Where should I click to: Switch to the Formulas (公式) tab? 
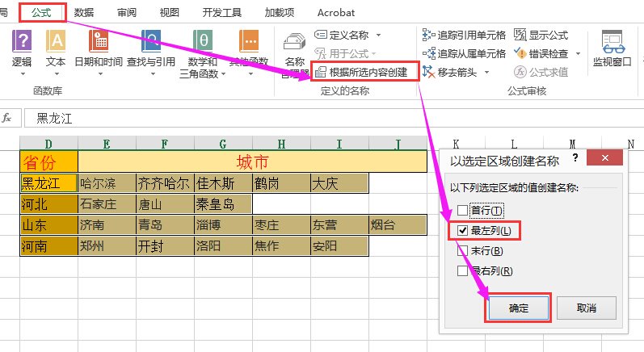pyautogui.click(x=41, y=13)
